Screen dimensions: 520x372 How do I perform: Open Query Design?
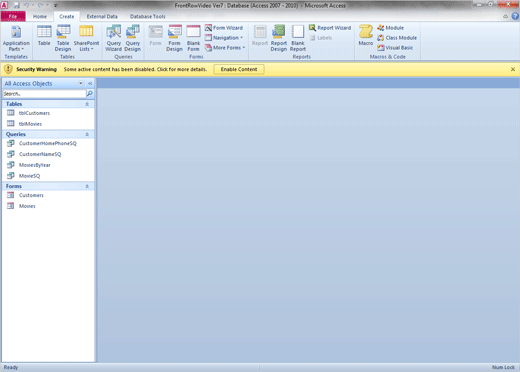(133, 38)
